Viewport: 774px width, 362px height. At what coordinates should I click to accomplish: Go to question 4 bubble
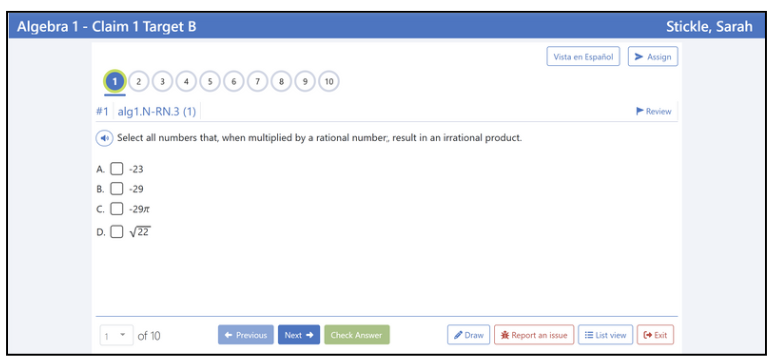click(186, 82)
